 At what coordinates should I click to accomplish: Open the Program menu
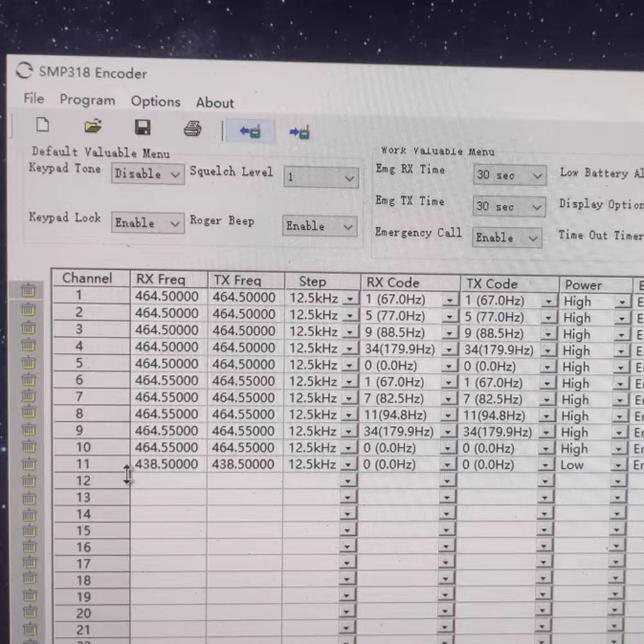pyautogui.click(x=87, y=100)
